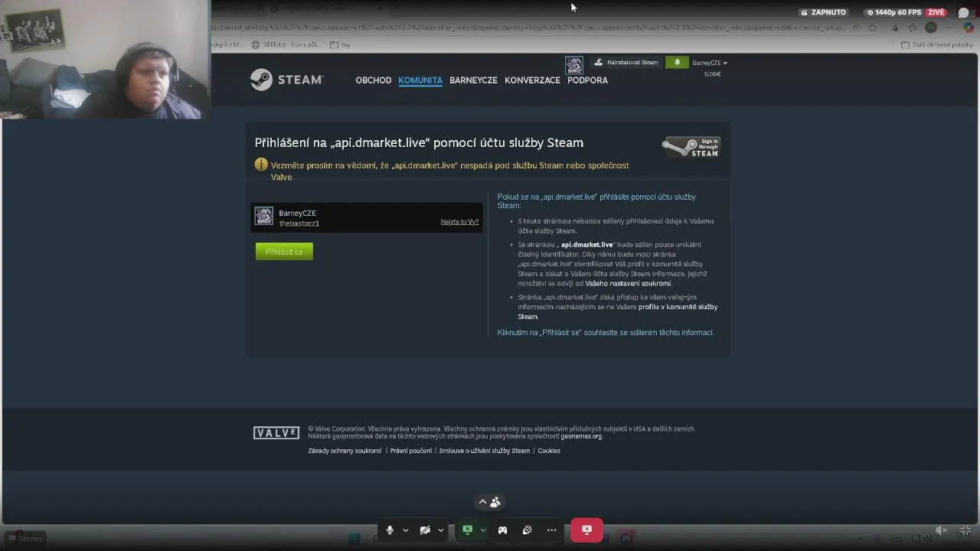Toggle the muted speaker icon
This screenshot has width=980, height=551.
click(x=942, y=530)
